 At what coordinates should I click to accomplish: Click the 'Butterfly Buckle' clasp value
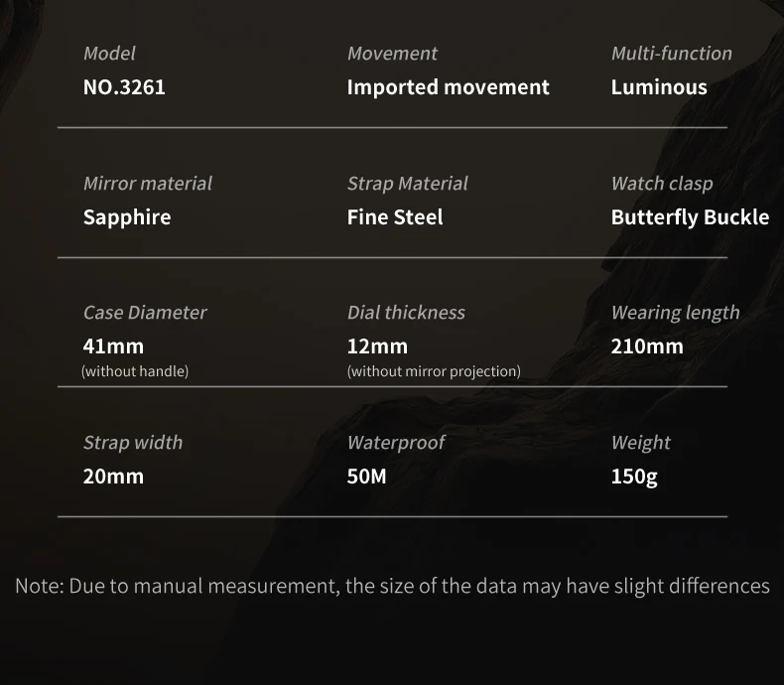tap(690, 217)
